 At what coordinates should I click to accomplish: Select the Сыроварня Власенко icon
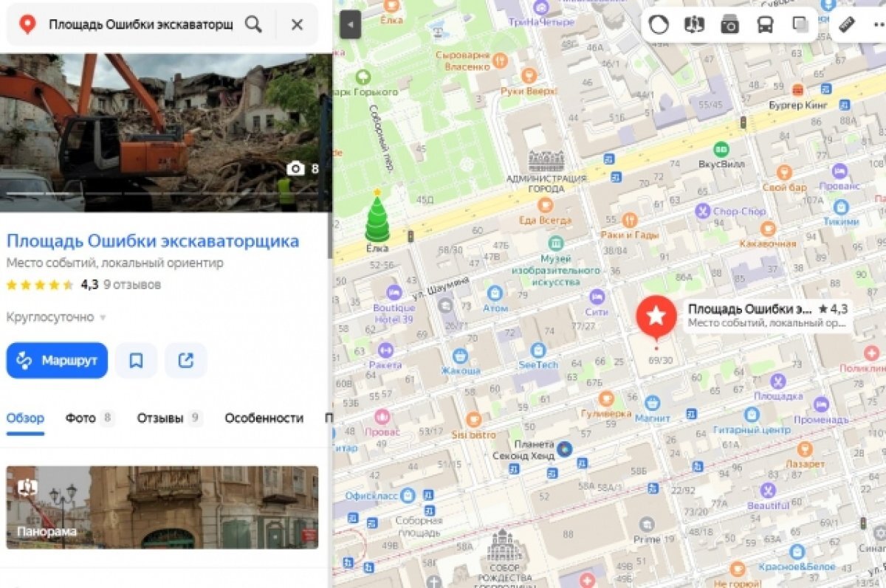[x=500, y=60]
